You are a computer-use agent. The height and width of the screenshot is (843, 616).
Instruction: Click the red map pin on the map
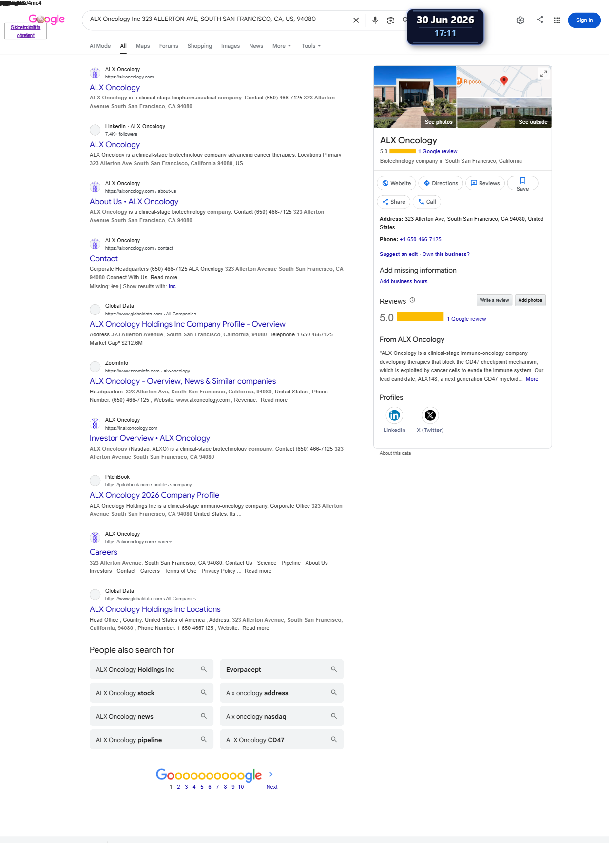[504, 80]
